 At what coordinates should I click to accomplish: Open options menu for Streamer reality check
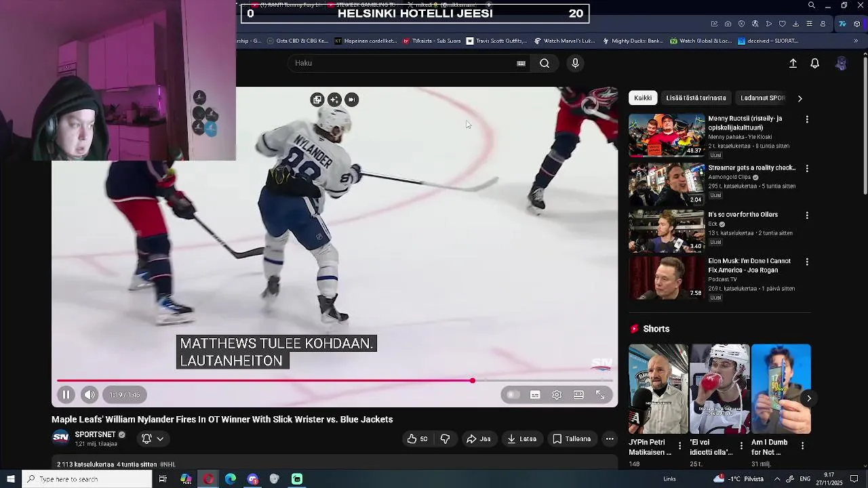807,168
